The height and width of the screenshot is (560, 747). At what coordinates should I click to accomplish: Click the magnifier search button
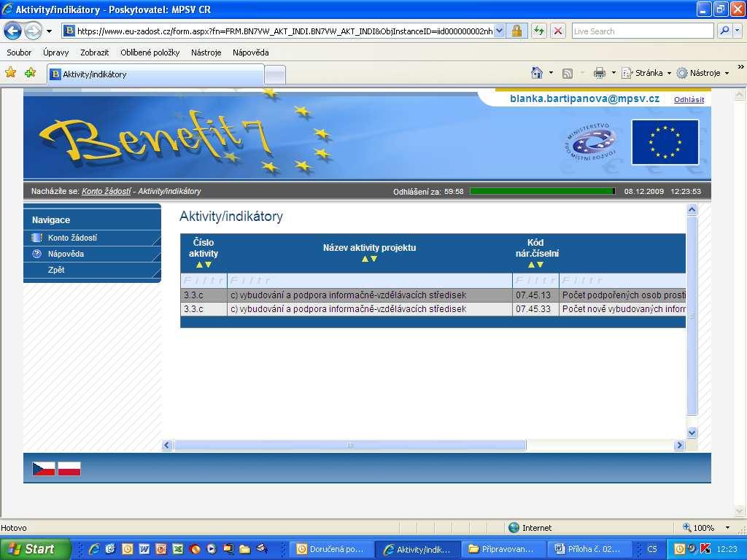724,31
